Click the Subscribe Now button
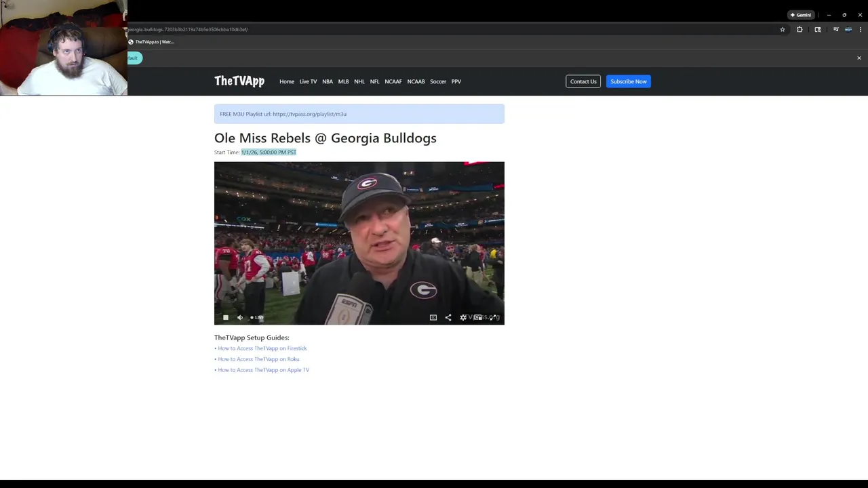Image resolution: width=868 pixels, height=488 pixels. pos(629,81)
